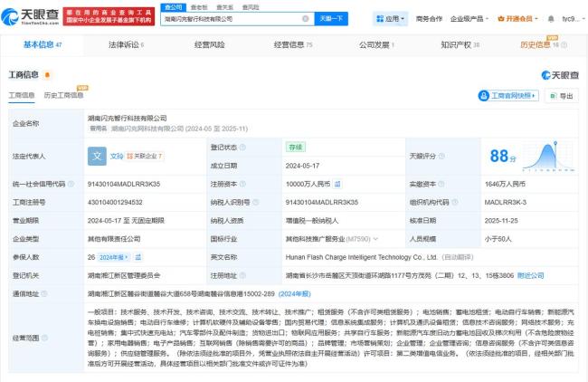This screenshot has width=588, height=382.
Task: Select the 查关系 search tab
Action: coord(225,7)
